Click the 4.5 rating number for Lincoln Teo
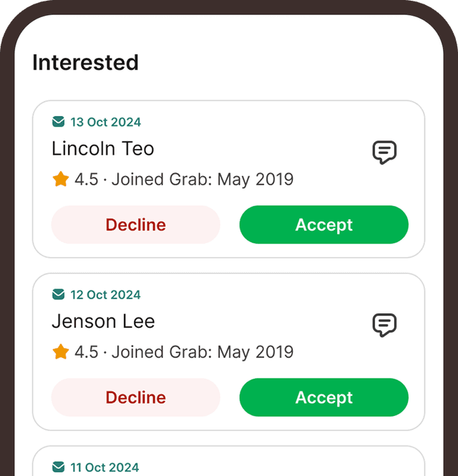 click(86, 179)
